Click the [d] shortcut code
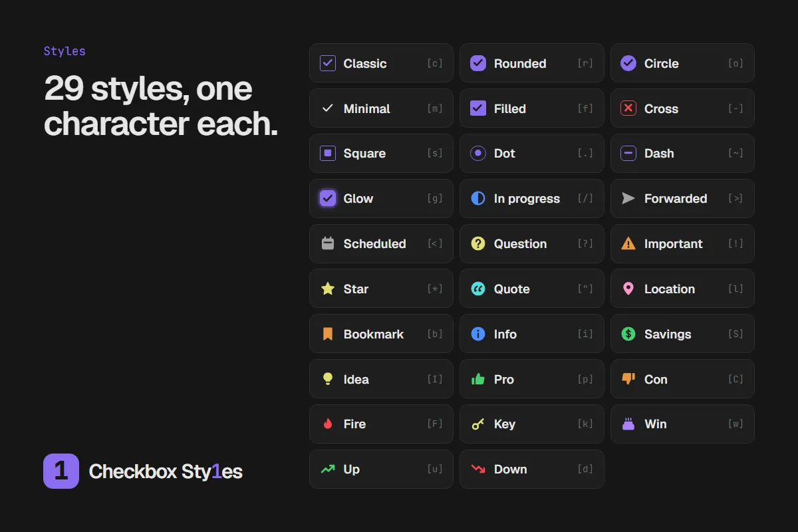 [x=585, y=469]
